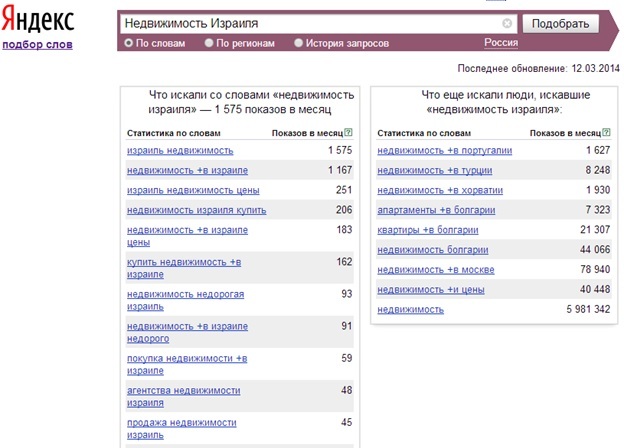Open the недвижимость +в турции link
The height and width of the screenshot is (448, 624).
click(435, 170)
